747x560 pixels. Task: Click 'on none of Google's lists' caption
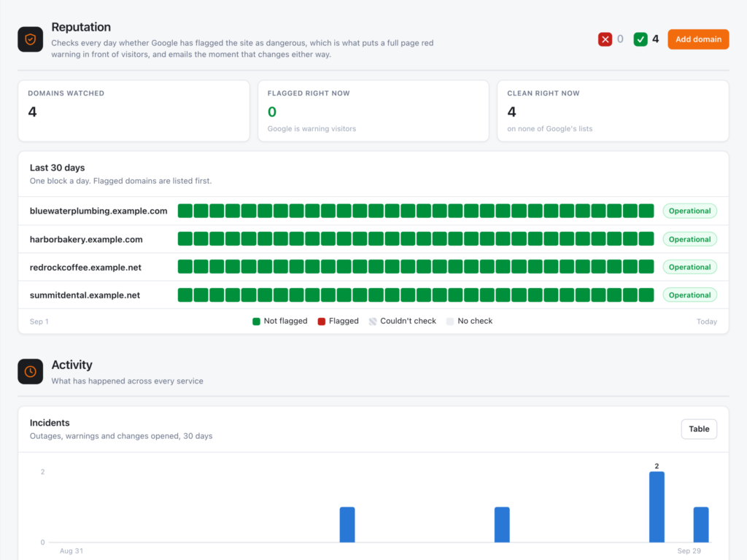[550, 128]
